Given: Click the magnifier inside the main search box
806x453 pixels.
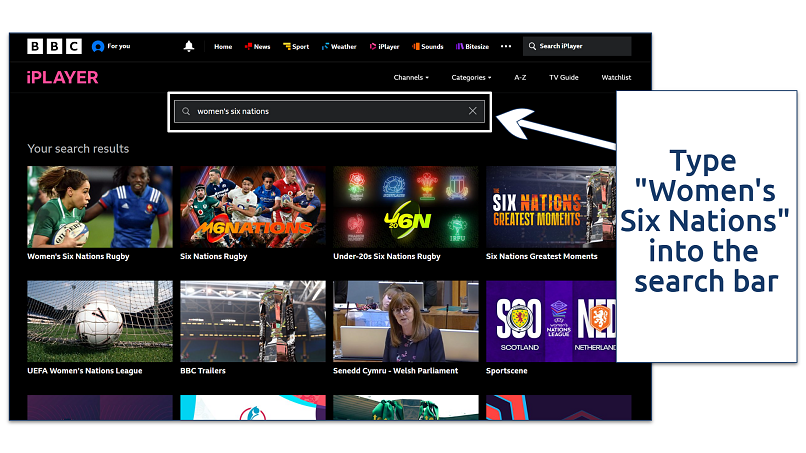Looking at the screenshot, I should [x=186, y=111].
